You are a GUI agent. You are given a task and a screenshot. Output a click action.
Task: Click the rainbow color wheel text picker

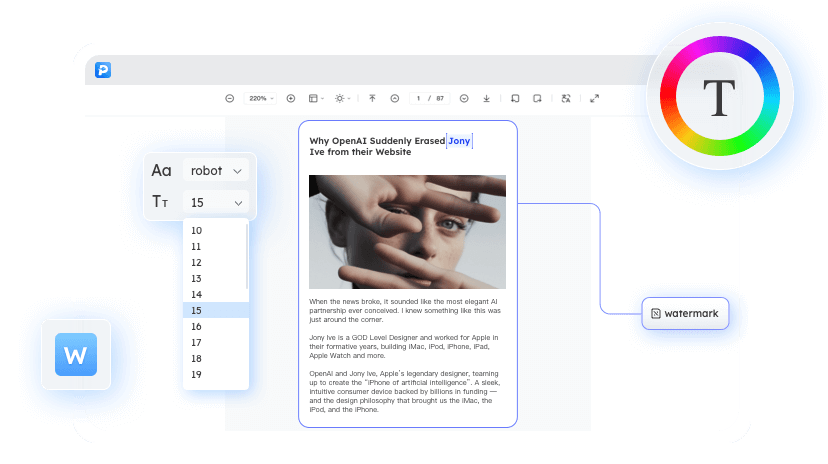click(x=719, y=97)
